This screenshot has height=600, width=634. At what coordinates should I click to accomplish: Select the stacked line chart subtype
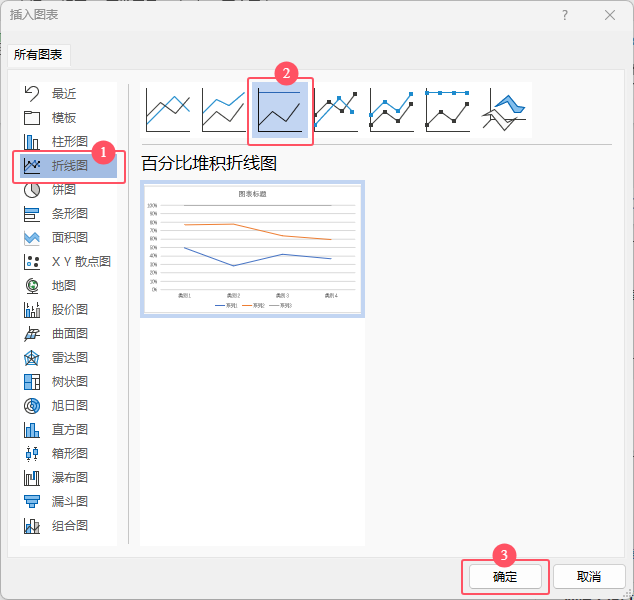(224, 110)
